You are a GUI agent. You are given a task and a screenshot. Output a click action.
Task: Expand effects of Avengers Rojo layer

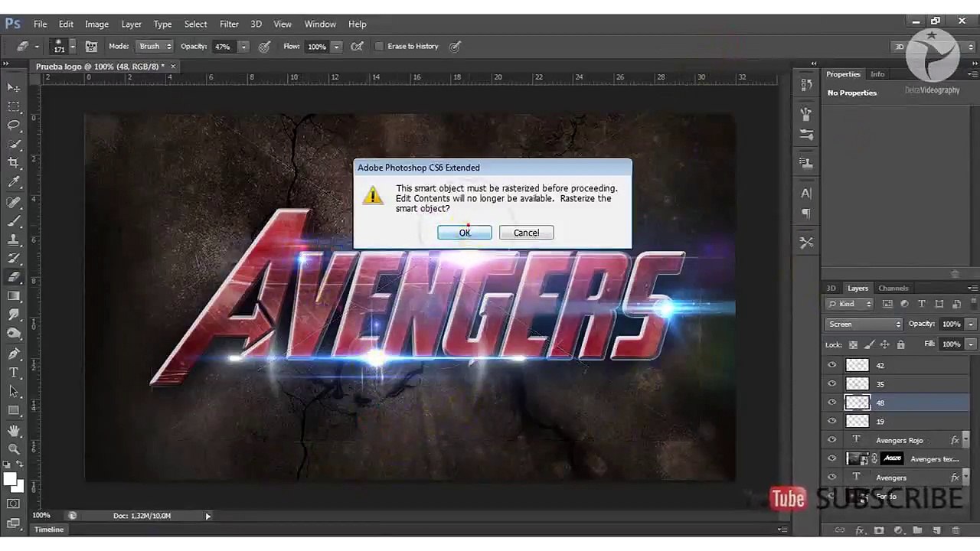click(966, 440)
